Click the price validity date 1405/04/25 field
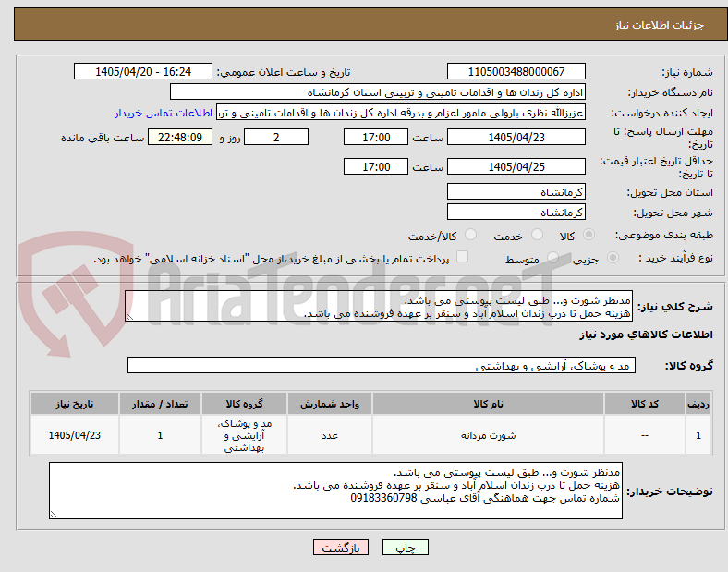 [x=516, y=166]
